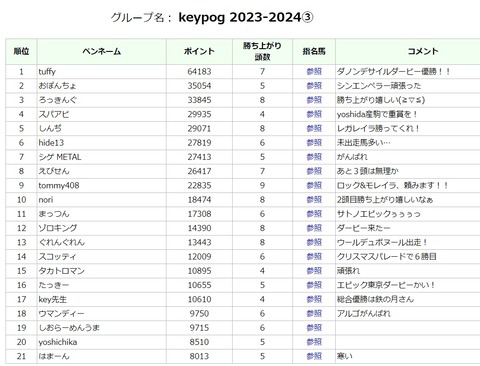The image size is (480, 366).
Task: Open 参照 link in たっきー's row
Action: (314, 285)
